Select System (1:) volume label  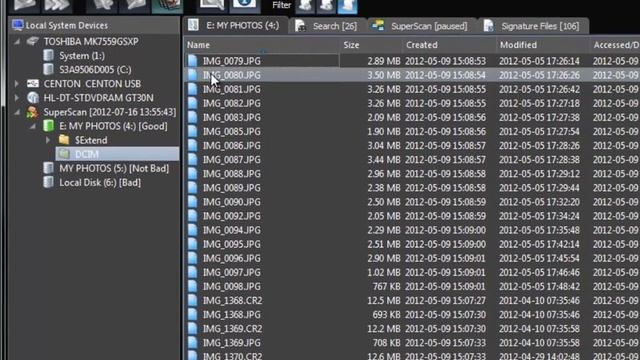[82, 56]
